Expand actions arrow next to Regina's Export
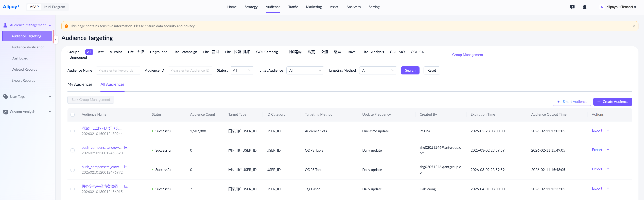644x200 pixels. [x=608, y=130]
